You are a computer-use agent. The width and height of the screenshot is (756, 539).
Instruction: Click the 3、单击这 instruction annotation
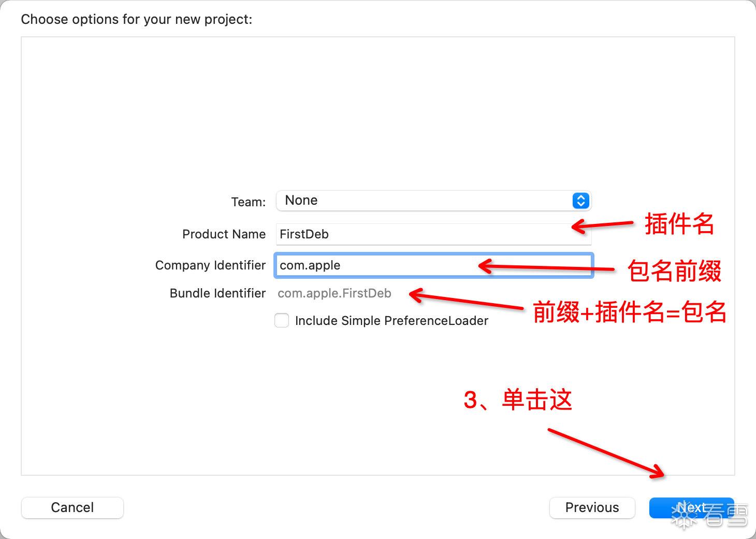click(518, 400)
